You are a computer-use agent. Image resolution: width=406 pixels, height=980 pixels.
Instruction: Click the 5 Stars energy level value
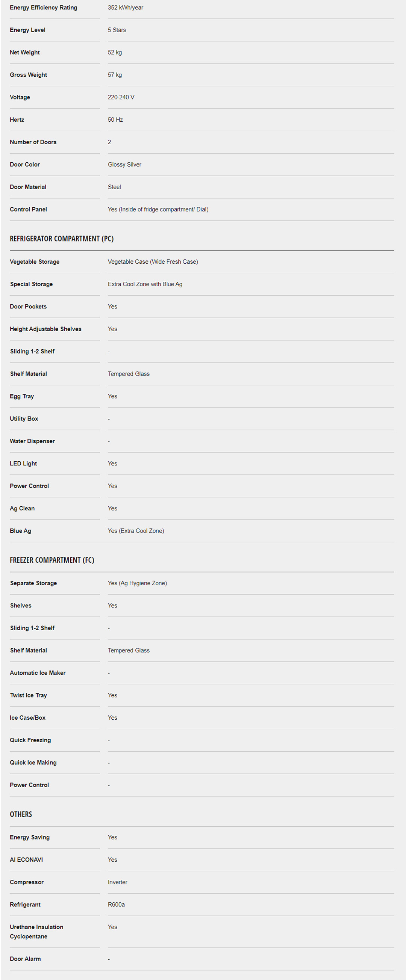pos(117,30)
